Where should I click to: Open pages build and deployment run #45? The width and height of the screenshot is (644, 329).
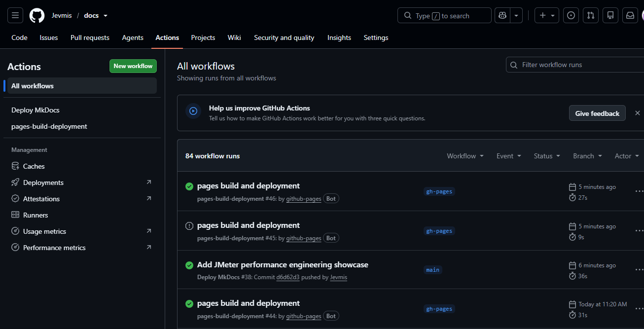[249, 225]
